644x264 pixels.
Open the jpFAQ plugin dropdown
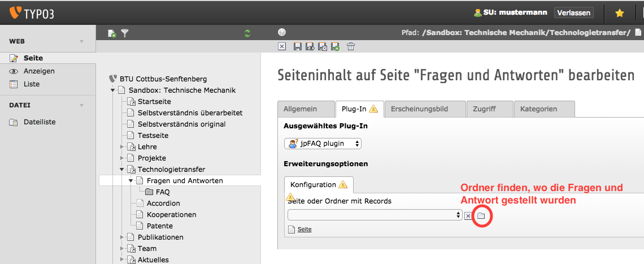point(323,144)
